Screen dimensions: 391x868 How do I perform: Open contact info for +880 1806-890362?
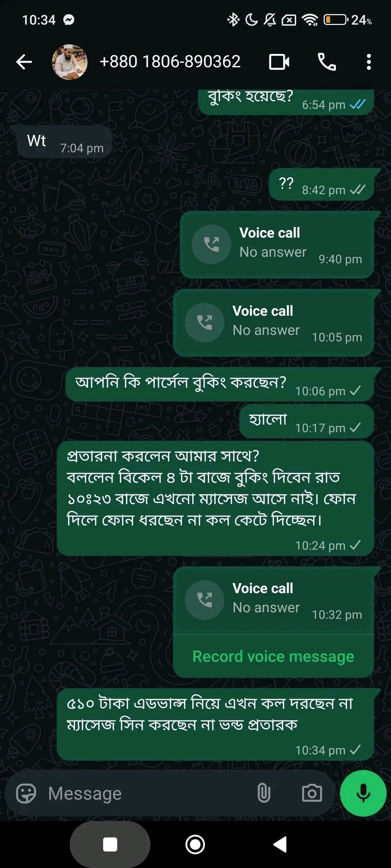(x=170, y=62)
